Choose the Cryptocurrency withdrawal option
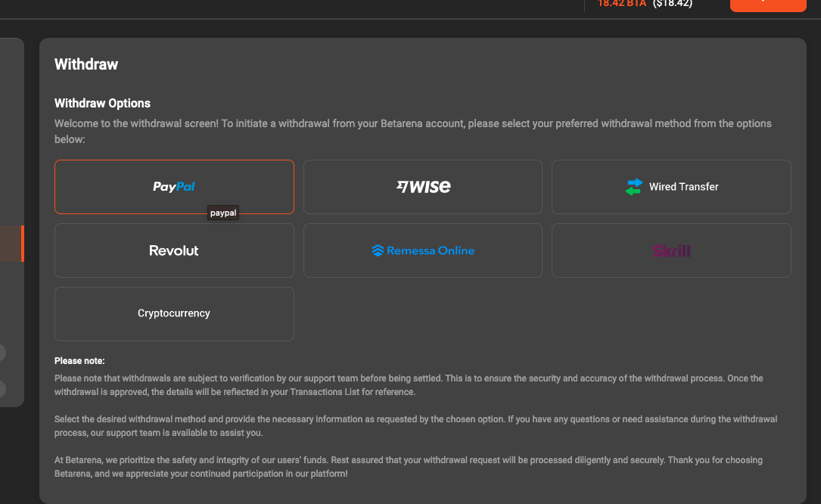The height and width of the screenshot is (504, 821). pyautogui.click(x=174, y=313)
